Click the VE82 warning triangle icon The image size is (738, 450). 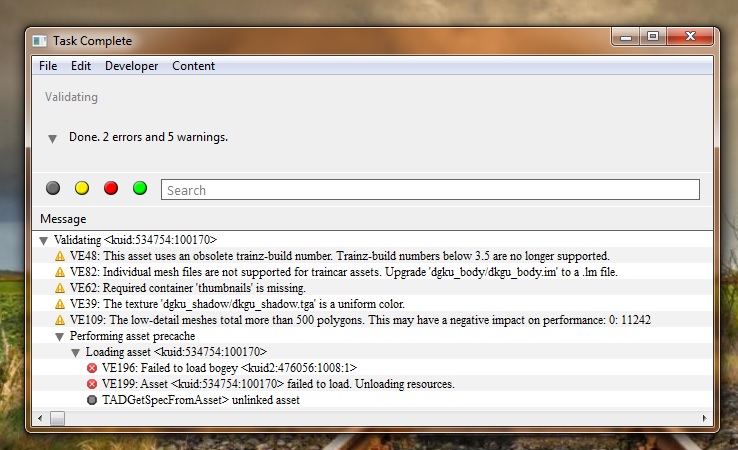[60, 272]
